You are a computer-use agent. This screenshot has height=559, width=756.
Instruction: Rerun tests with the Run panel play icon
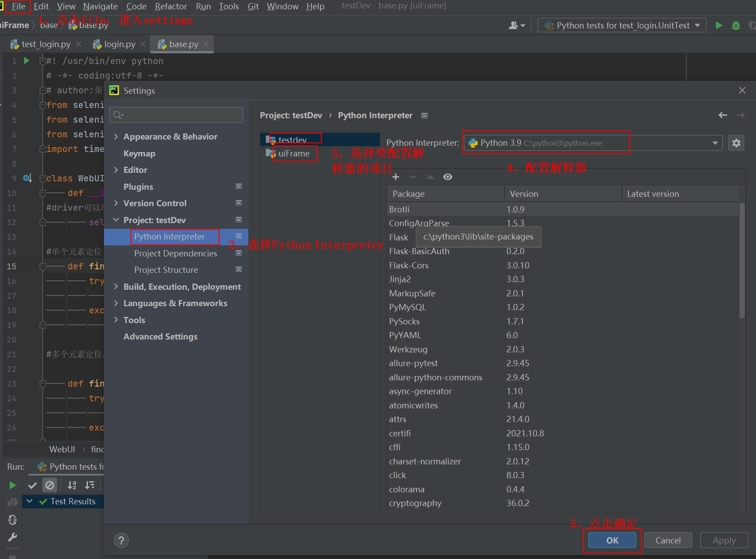click(x=12, y=485)
